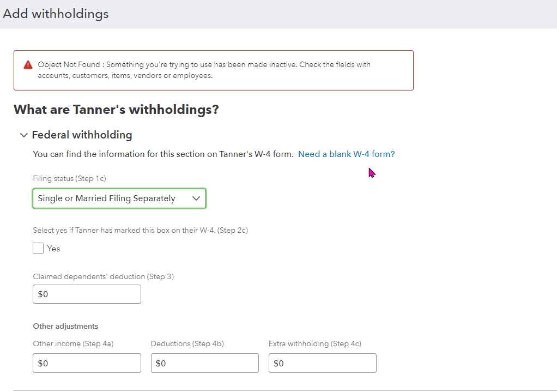The height and width of the screenshot is (392, 557).
Task: Click the Filing status dropdown arrow
Action: 196,198
